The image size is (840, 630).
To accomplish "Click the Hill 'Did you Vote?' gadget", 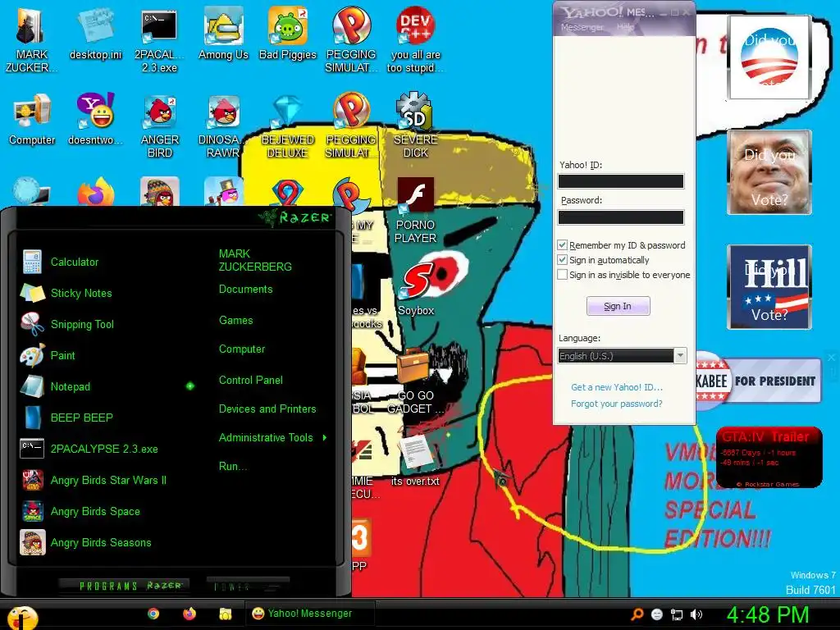I will click(x=769, y=286).
